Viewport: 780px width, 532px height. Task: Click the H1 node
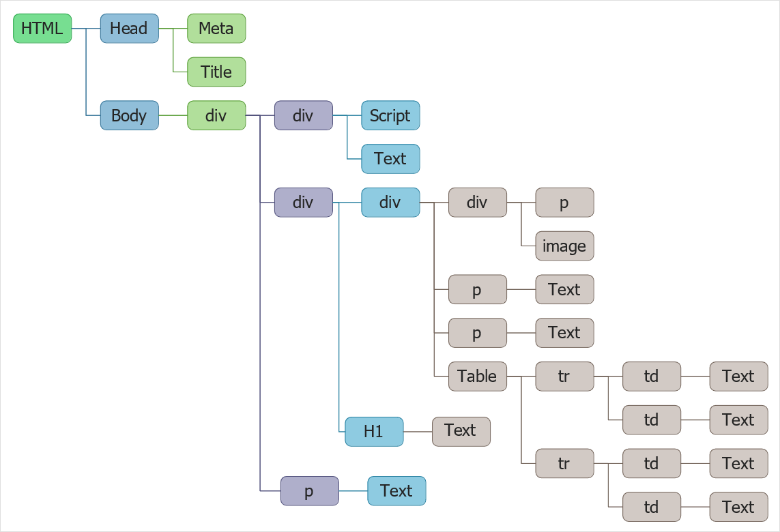pos(374,432)
